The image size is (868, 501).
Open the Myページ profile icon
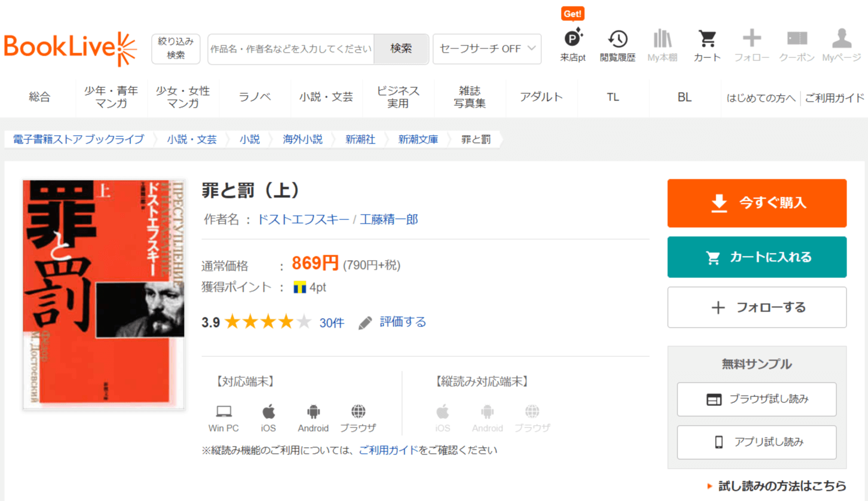(x=841, y=39)
